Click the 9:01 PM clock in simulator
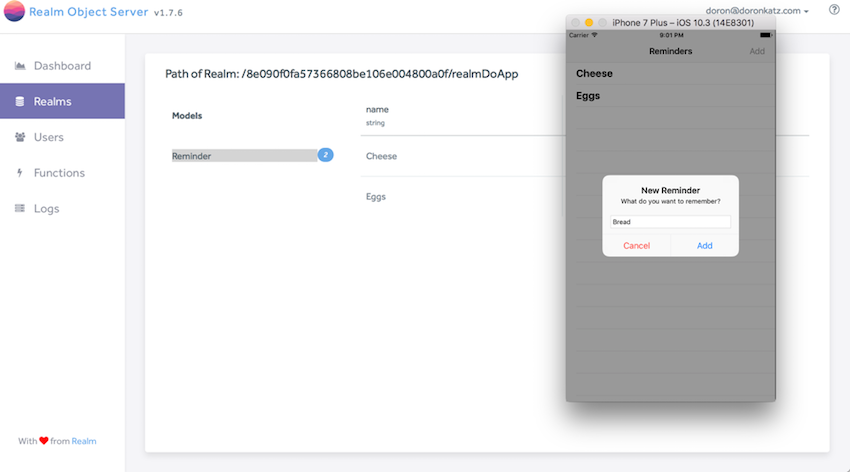 tap(671, 35)
